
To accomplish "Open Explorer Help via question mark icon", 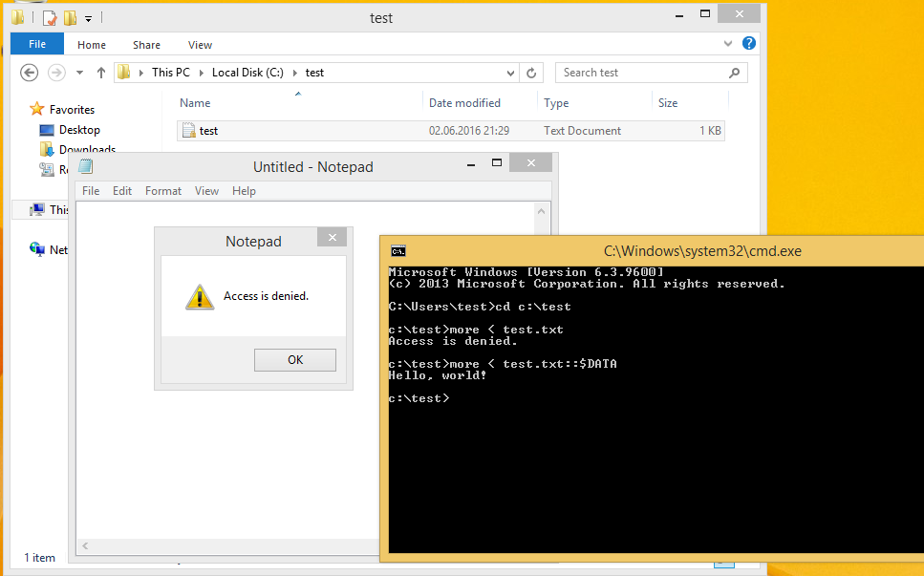I will tap(749, 43).
